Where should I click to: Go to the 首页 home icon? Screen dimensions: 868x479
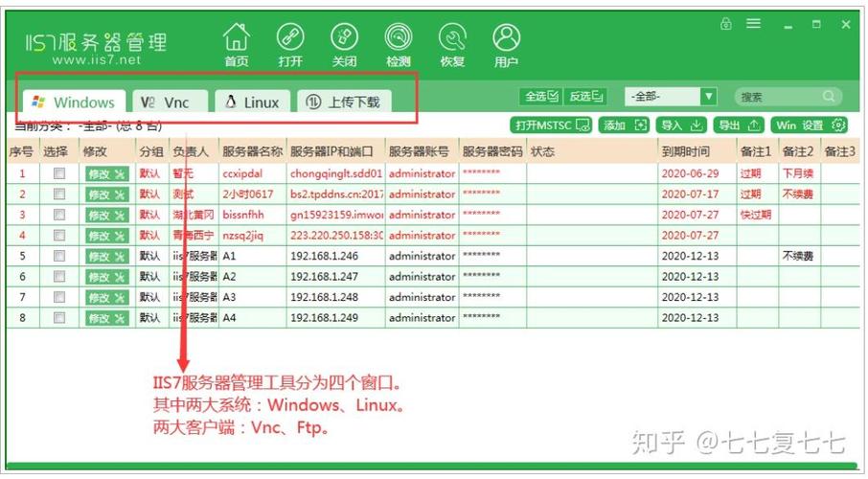237,44
